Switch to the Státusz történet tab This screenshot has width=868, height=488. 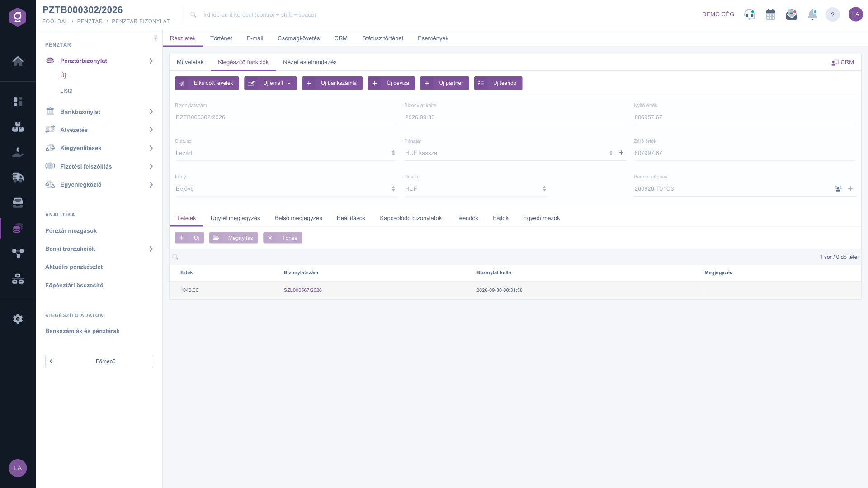(382, 38)
